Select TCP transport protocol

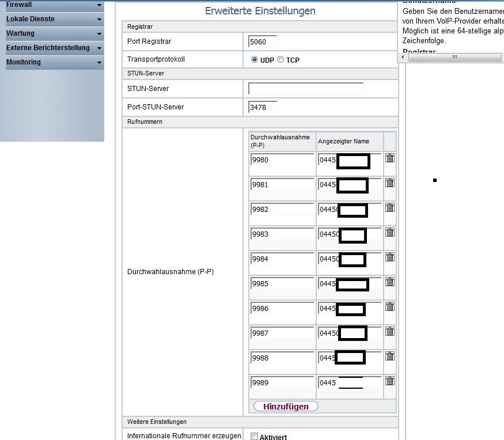[x=281, y=59]
